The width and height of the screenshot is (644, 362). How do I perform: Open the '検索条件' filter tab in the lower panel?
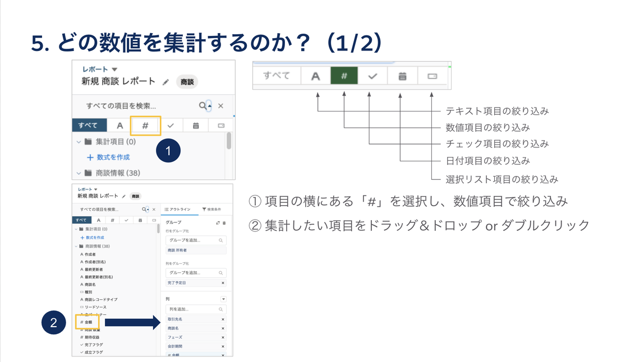tap(211, 210)
